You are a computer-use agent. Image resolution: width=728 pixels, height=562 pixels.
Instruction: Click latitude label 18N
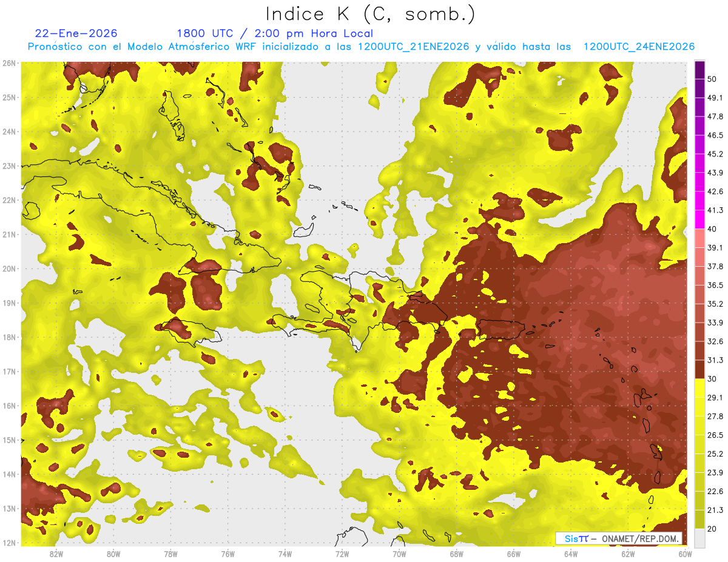(9, 337)
